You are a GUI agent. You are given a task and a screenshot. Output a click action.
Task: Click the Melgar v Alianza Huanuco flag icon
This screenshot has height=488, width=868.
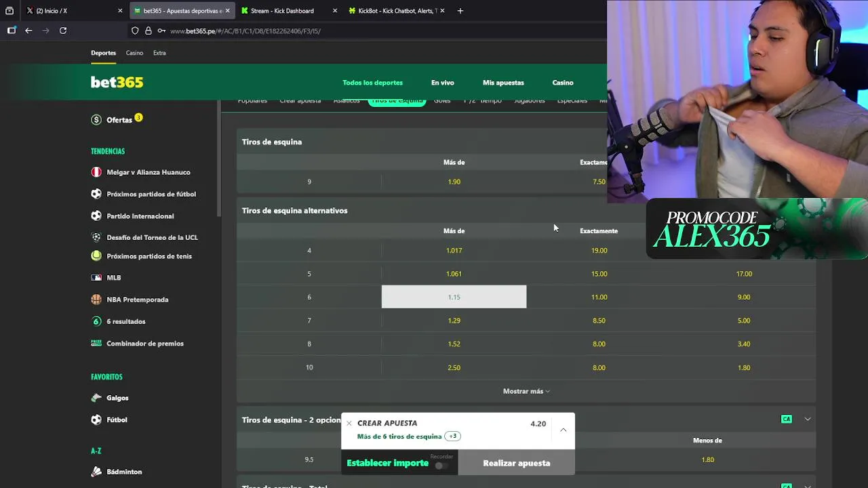pos(96,172)
